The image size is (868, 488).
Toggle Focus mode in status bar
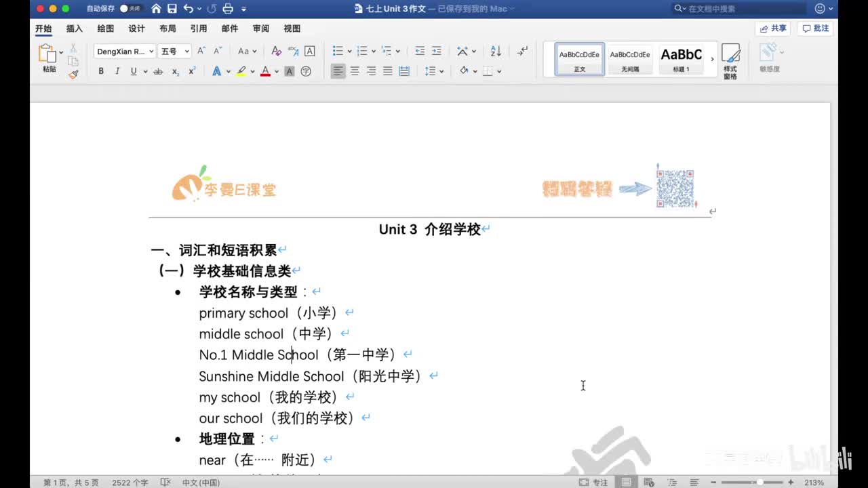click(x=595, y=483)
